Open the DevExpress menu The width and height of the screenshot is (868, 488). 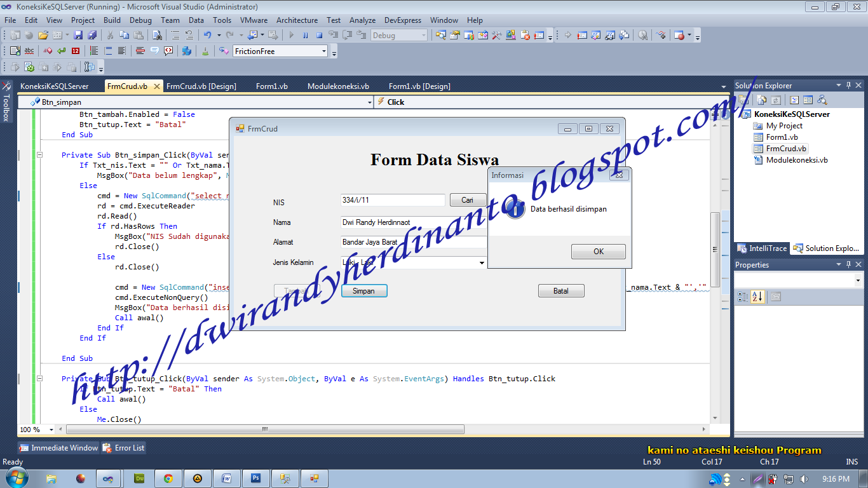[402, 20]
